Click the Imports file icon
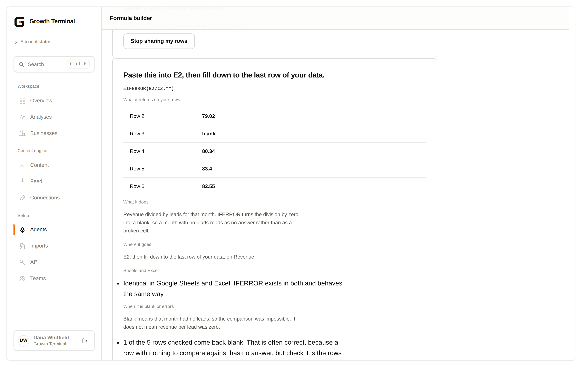This screenshot has height=367, width=588. coord(22,246)
